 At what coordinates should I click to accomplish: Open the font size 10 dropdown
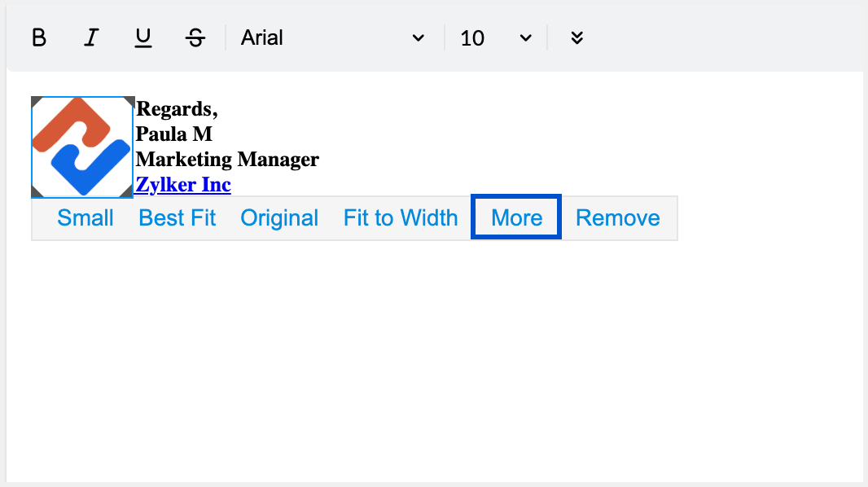coord(495,38)
